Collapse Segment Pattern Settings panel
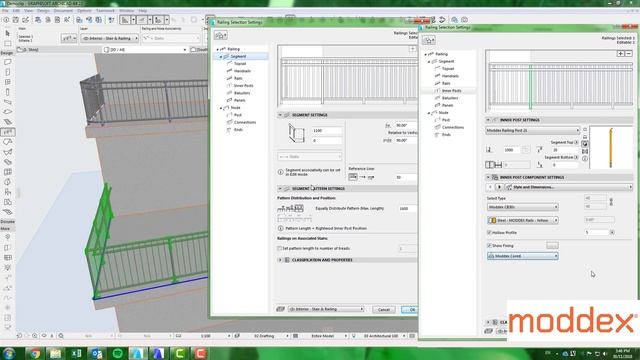 pos(280,189)
